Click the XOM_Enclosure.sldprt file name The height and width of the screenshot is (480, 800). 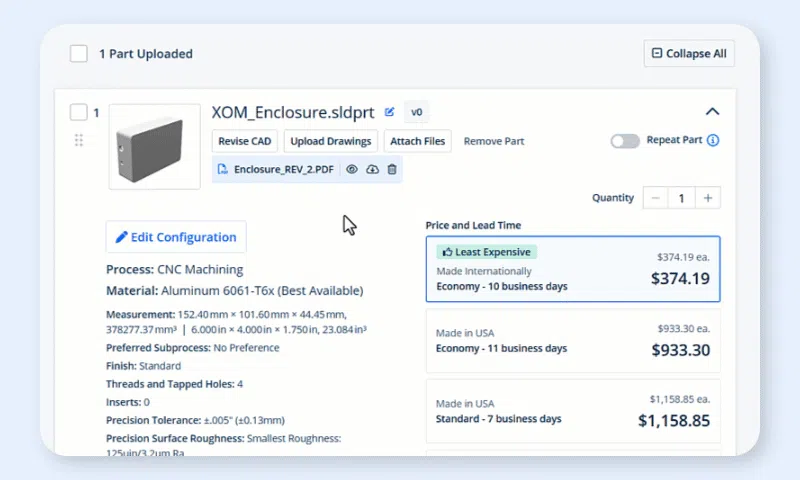point(293,112)
